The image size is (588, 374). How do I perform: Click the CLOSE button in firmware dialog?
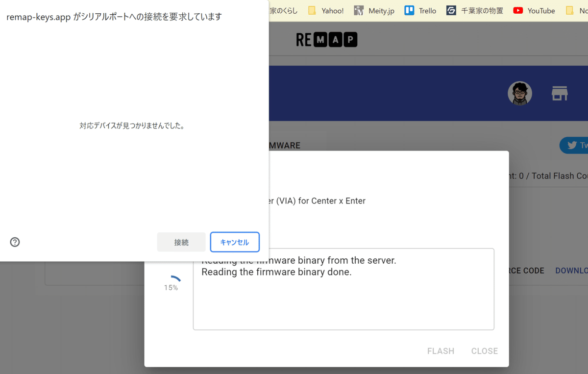(485, 351)
